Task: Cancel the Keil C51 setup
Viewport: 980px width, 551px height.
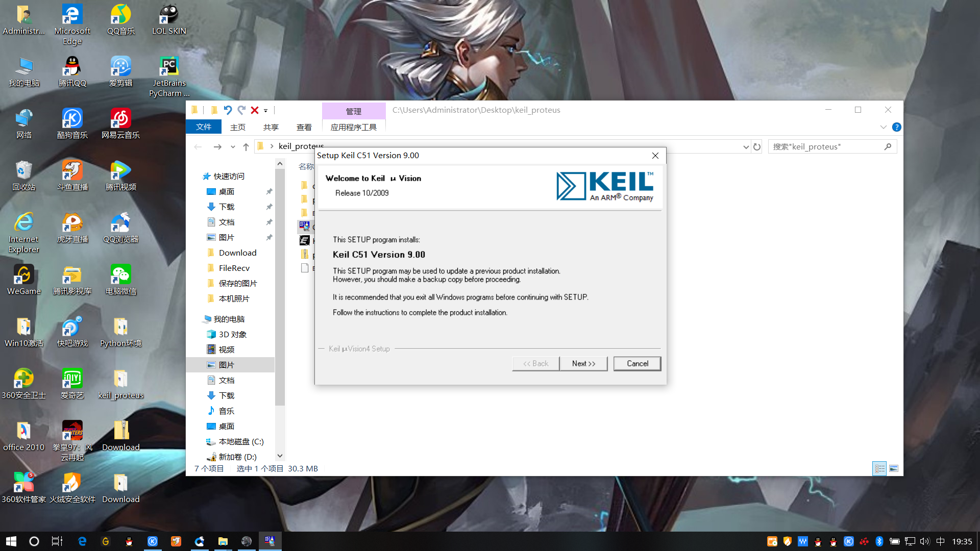Action: (x=637, y=363)
